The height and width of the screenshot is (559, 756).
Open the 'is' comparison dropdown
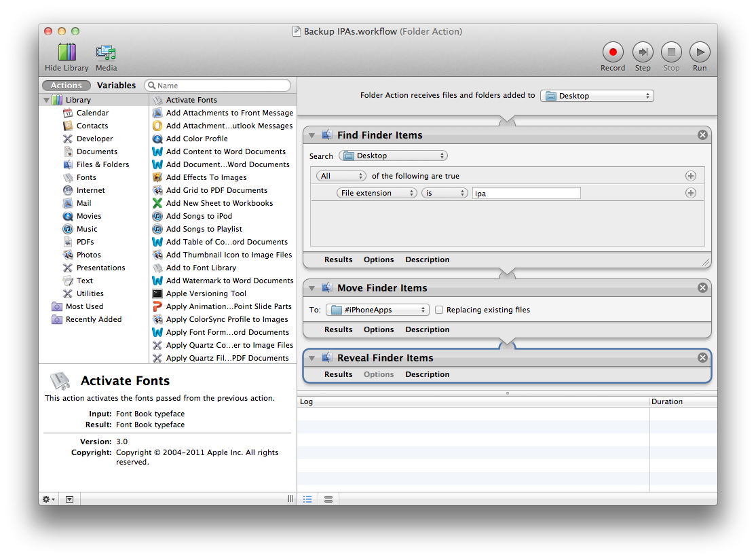coord(445,193)
